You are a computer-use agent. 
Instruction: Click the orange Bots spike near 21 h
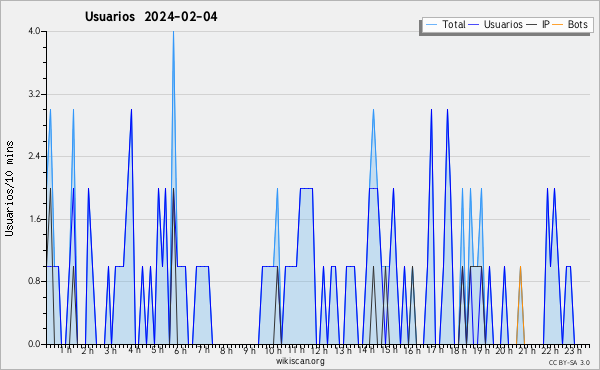520,305
